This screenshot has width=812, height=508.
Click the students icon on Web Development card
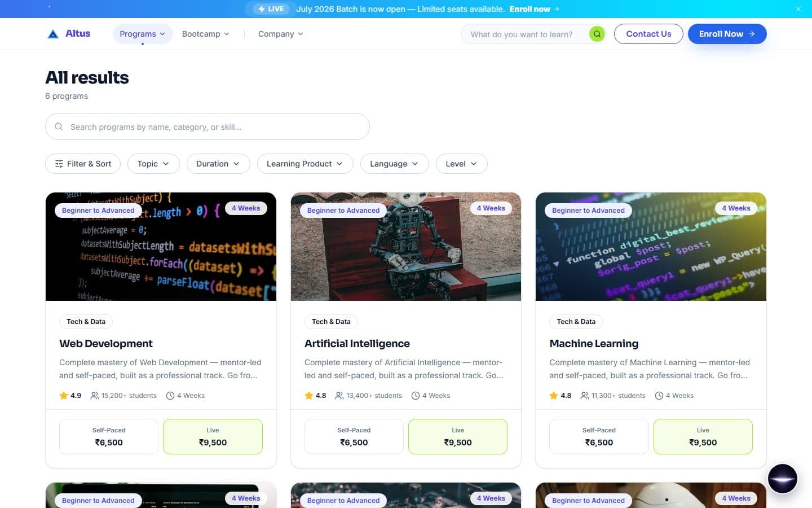(94, 396)
